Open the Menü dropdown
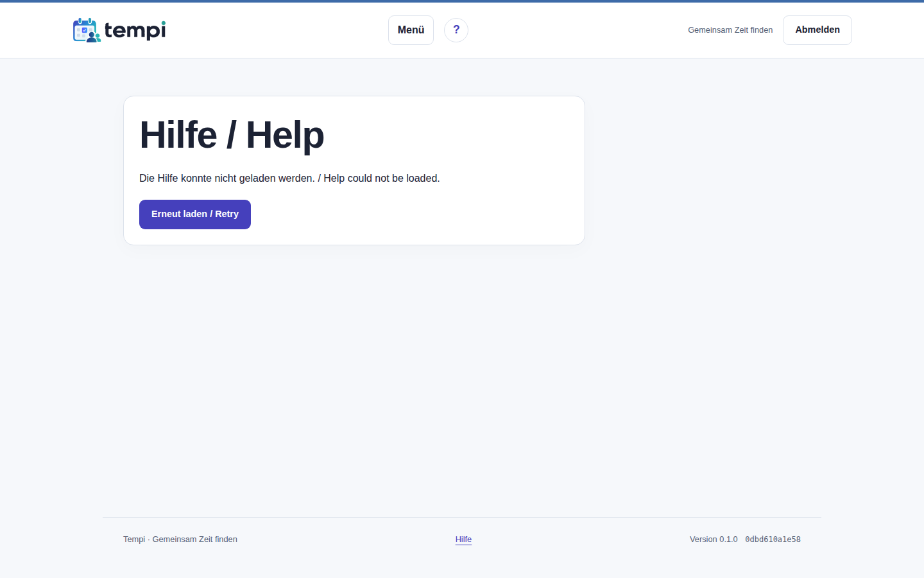The width and height of the screenshot is (924, 578). [x=411, y=30]
